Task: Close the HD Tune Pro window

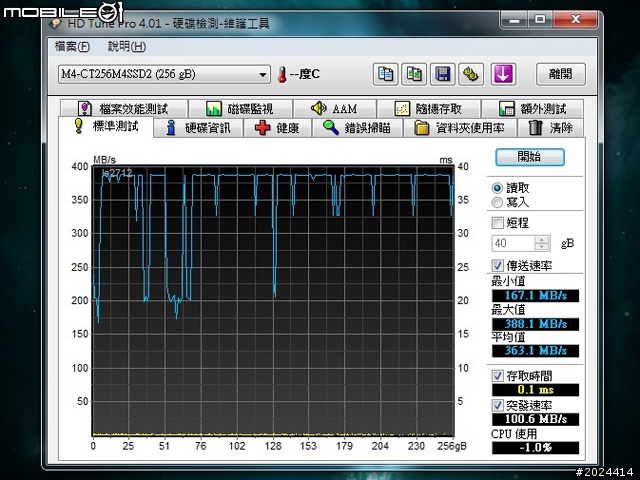Action: [x=575, y=19]
